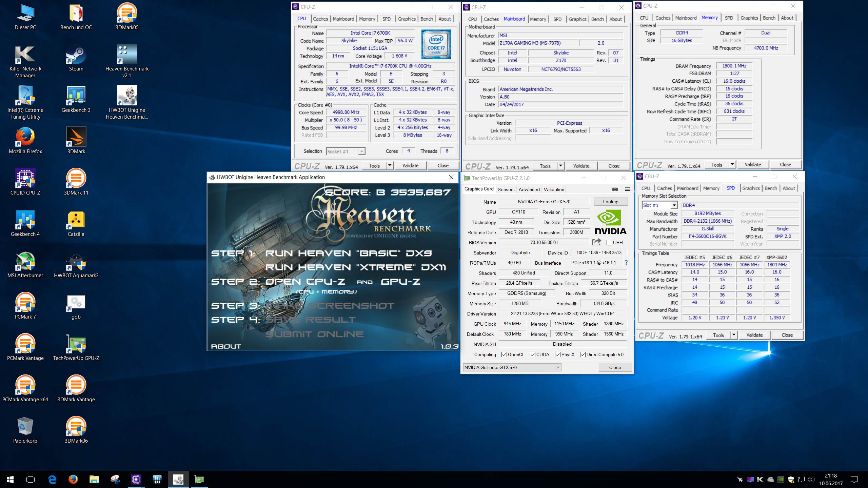The height and width of the screenshot is (488, 868).
Task: Click the volume icon in system tray
Action: click(811, 480)
